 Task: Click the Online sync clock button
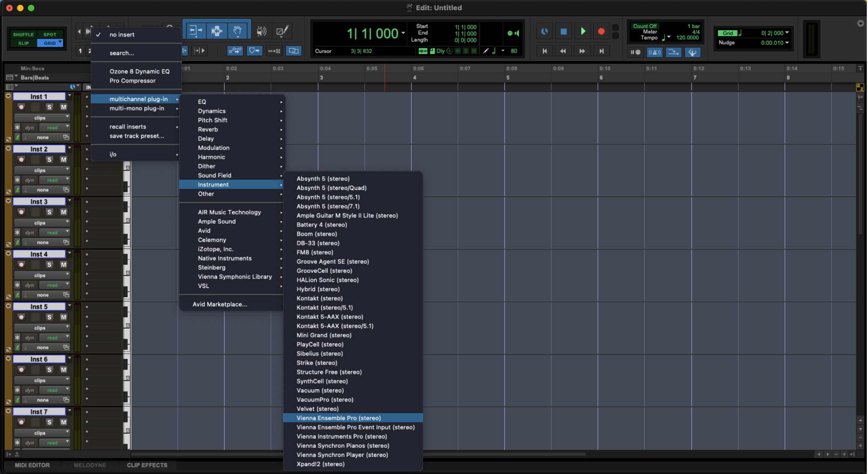[544, 31]
